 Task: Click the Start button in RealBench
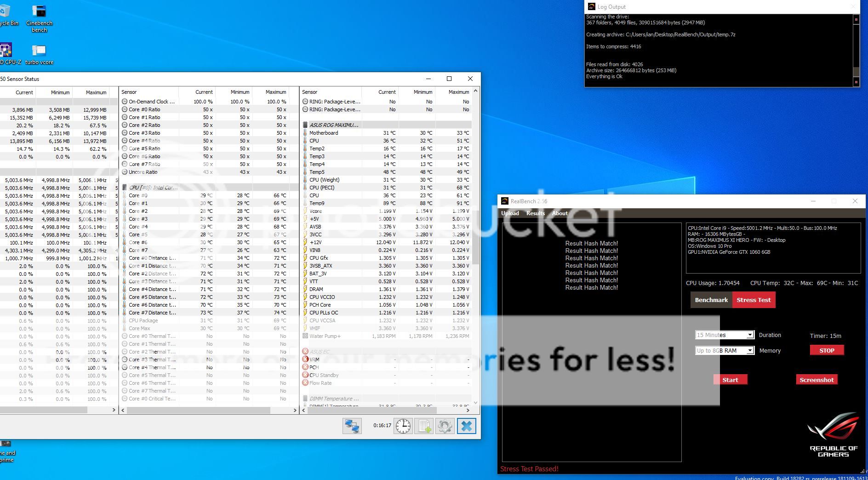pyautogui.click(x=730, y=380)
